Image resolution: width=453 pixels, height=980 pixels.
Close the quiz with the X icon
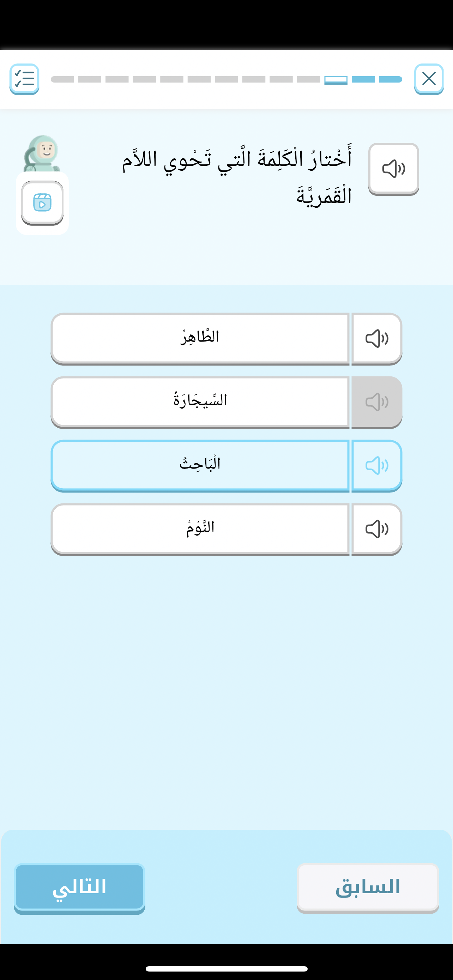tap(429, 79)
